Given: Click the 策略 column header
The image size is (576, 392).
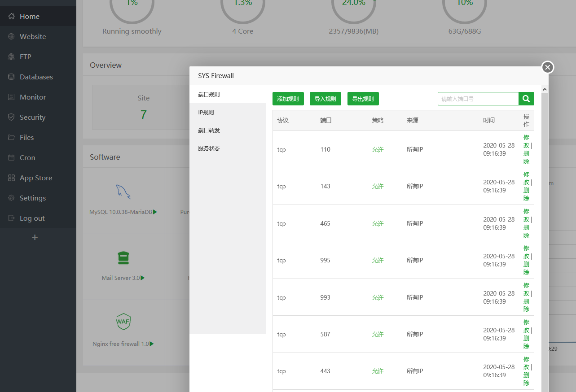Looking at the screenshot, I should (x=378, y=120).
